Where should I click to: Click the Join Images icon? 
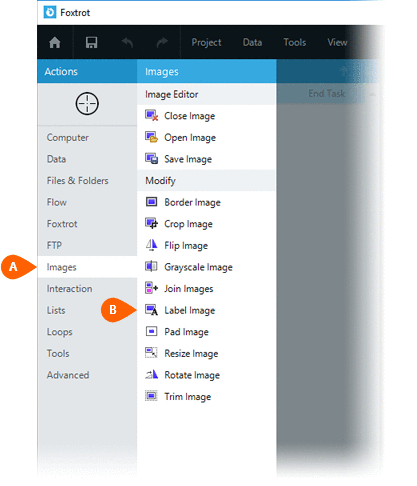pos(152,288)
